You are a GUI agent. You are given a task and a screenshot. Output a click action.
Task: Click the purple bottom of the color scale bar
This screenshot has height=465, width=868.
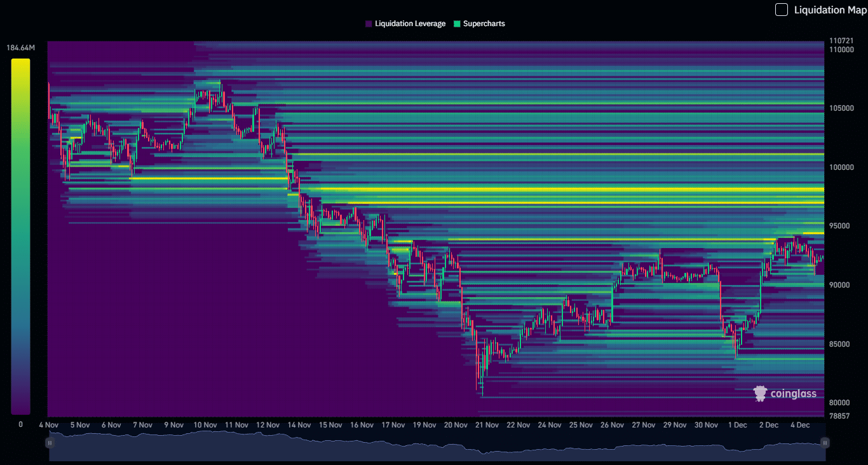[20, 409]
